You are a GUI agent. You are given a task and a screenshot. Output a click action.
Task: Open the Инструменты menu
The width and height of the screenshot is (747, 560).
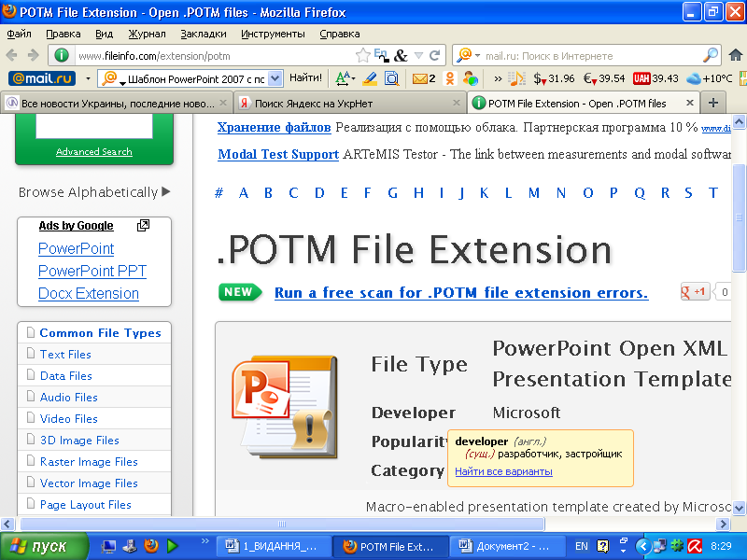[273, 34]
